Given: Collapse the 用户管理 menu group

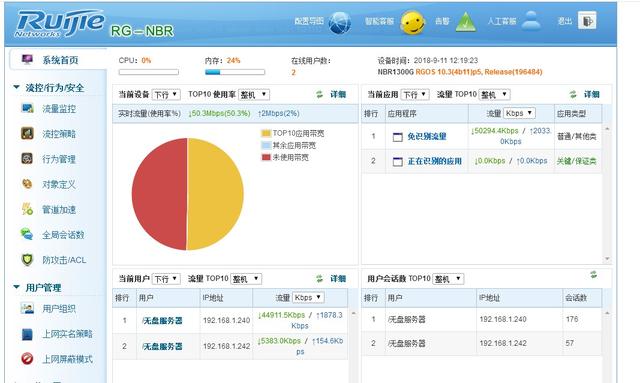Looking at the screenshot, I should (16, 287).
